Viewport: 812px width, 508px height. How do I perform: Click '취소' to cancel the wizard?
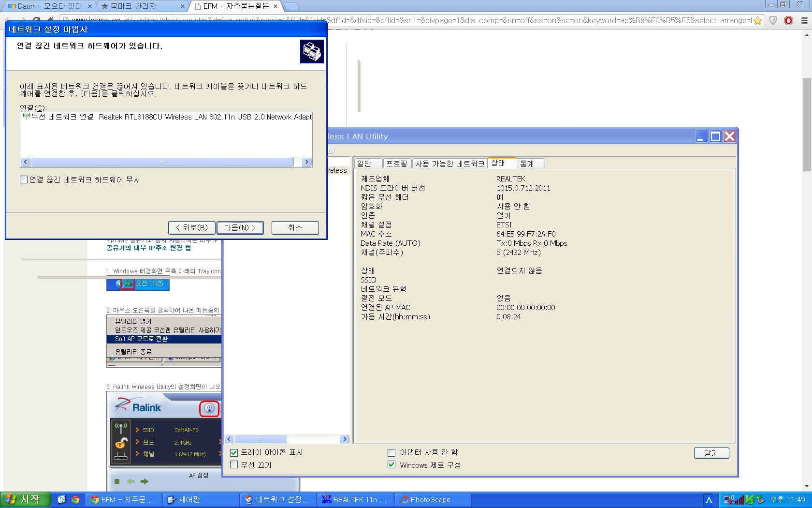click(295, 228)
